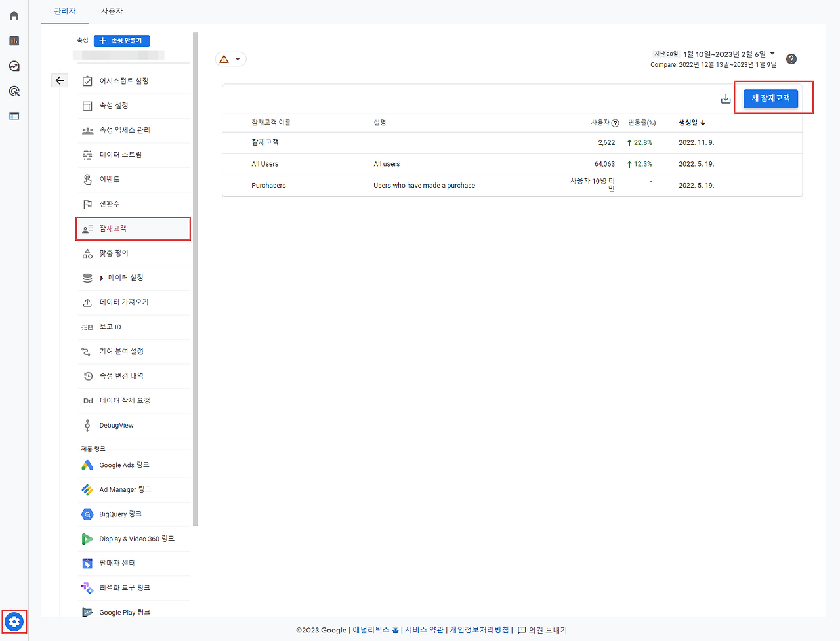Viewport: 840px width, 641px height.
Task: Click the DebugView icon
Action: (87, 425)
